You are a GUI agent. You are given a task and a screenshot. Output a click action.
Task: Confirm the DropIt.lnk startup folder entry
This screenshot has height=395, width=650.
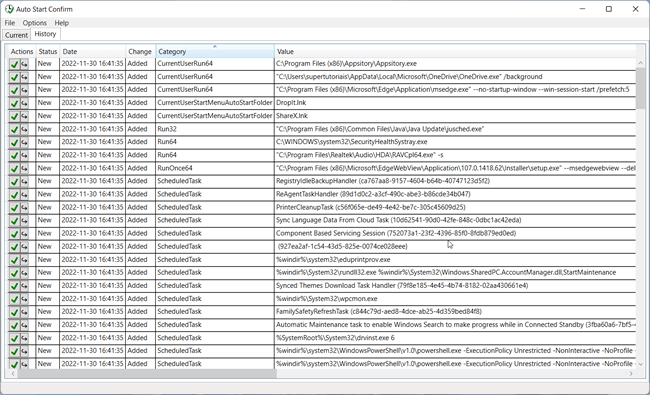click(x=15, y=103)
